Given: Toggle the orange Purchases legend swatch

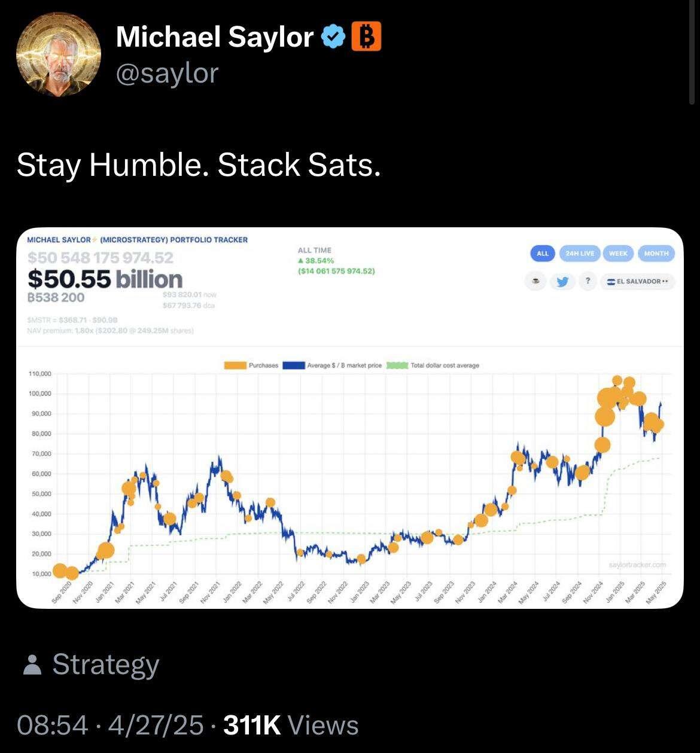Looking at the screenshot, I should tap(236, 365).
